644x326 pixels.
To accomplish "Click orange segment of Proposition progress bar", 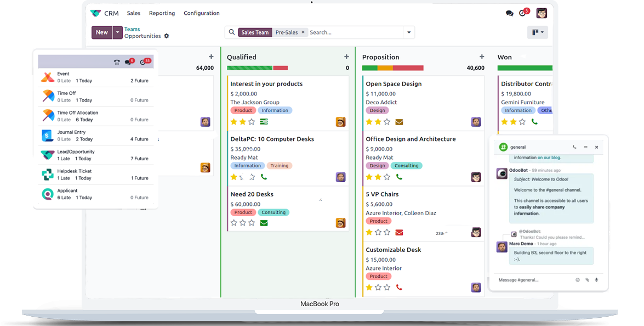I will pyautogui.click(x=385, y=68).
